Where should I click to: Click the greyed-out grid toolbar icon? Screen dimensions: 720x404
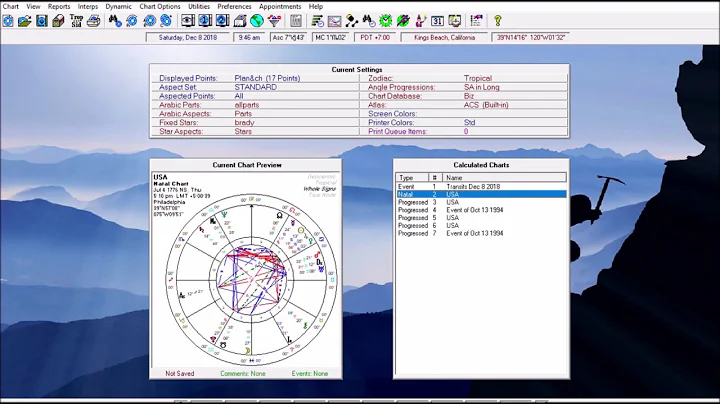(x=296, y=21)
